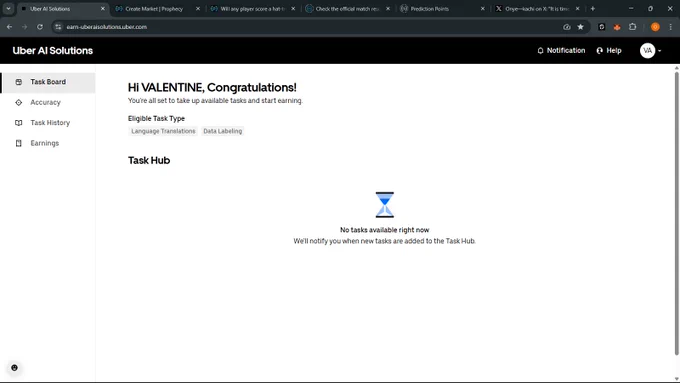Image resolution: width=680 pixels, height=383 pixels.
Task: Expand the profile dropdown arrow
Action: point(660,51)
